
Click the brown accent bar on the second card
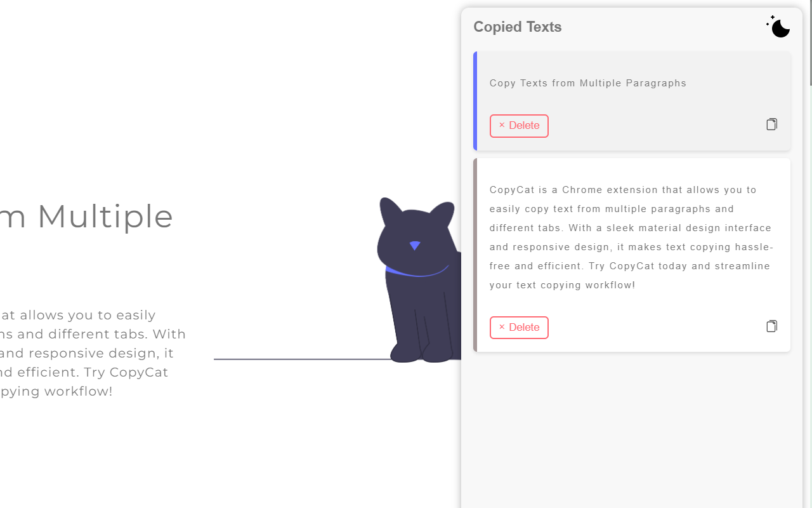(x=475, y=254)
